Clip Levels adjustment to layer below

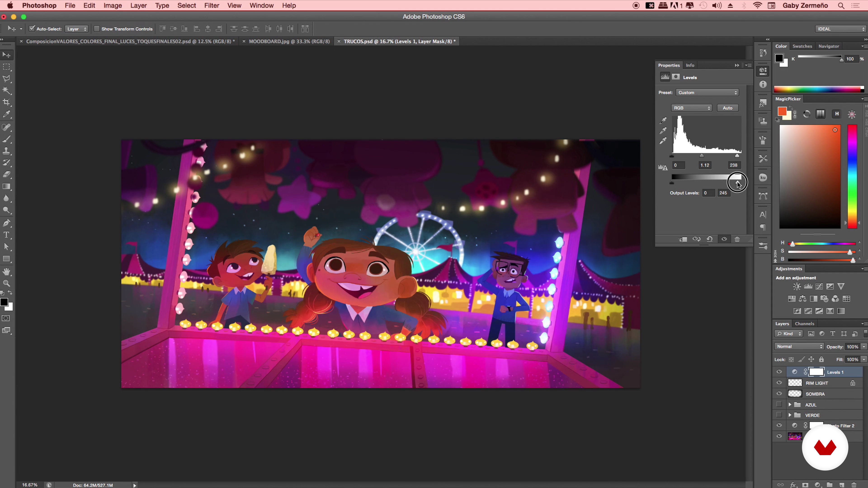click(683, 239)
